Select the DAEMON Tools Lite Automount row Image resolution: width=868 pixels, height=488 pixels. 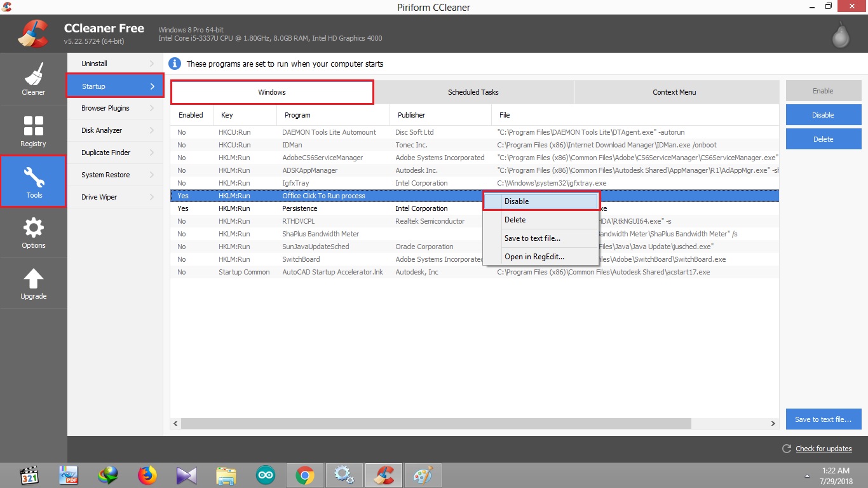pyautogui.click(x=475, y=132)
